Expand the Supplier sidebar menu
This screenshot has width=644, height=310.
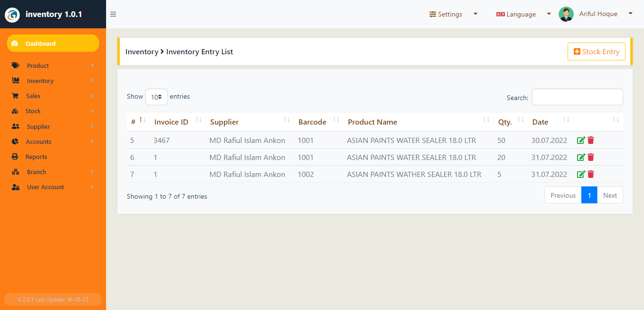(x=53, y=126)
